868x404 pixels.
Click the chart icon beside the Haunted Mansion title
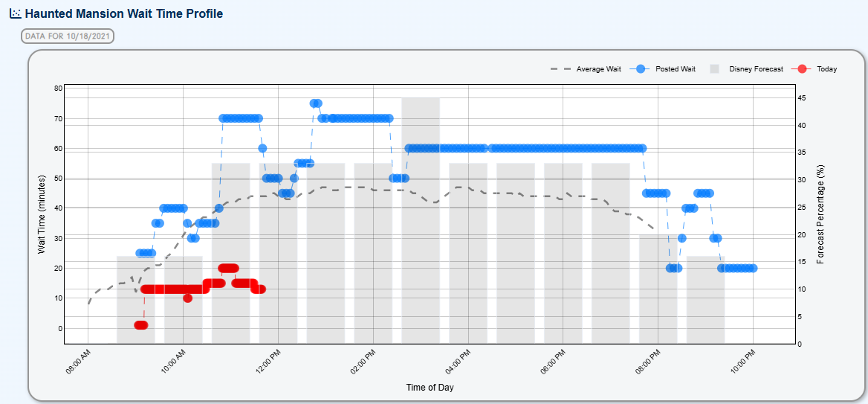(16, 14)
